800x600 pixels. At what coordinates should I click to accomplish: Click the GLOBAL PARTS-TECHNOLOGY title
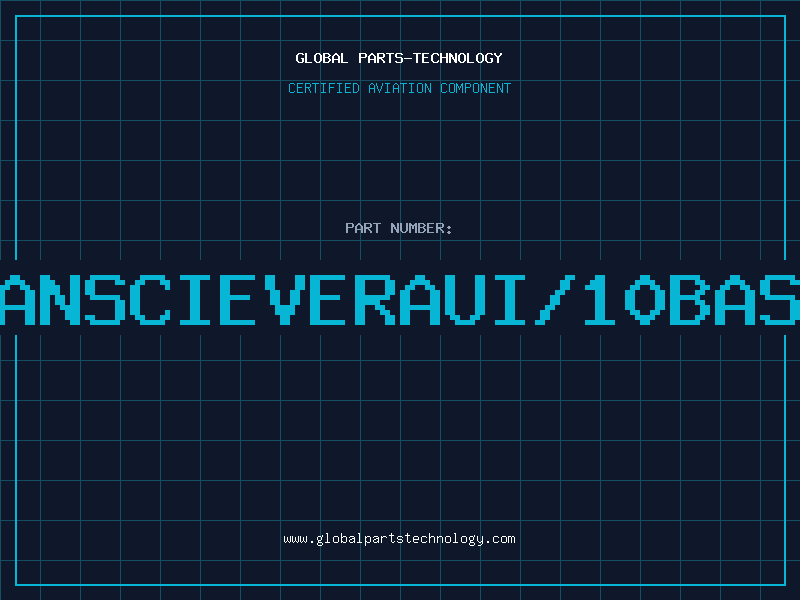[399, 58]
